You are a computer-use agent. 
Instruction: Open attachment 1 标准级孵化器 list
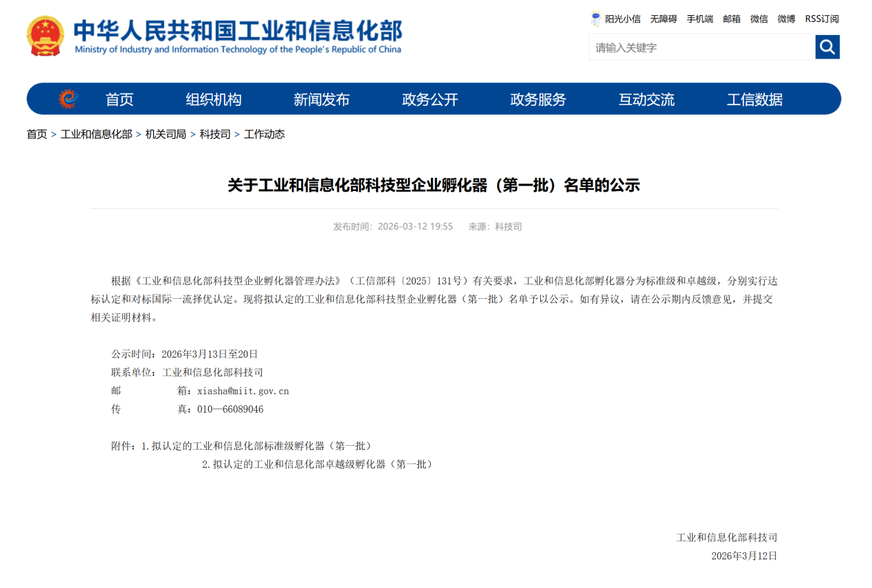coord(260,446)
